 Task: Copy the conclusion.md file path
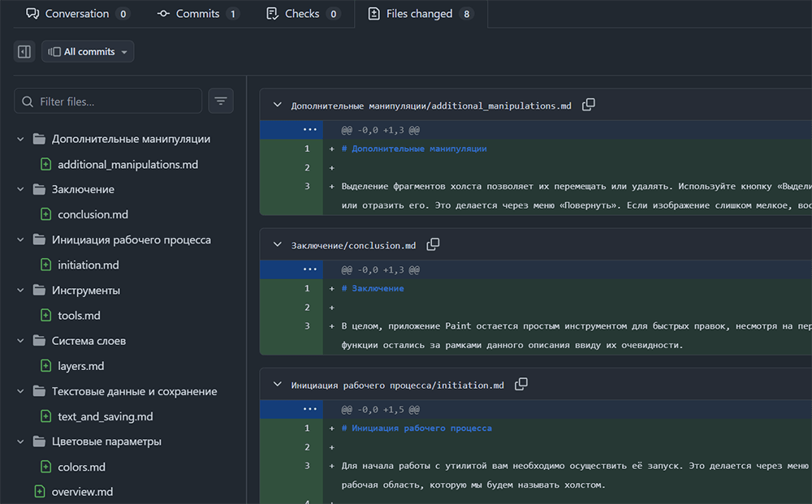pos(433,245)
